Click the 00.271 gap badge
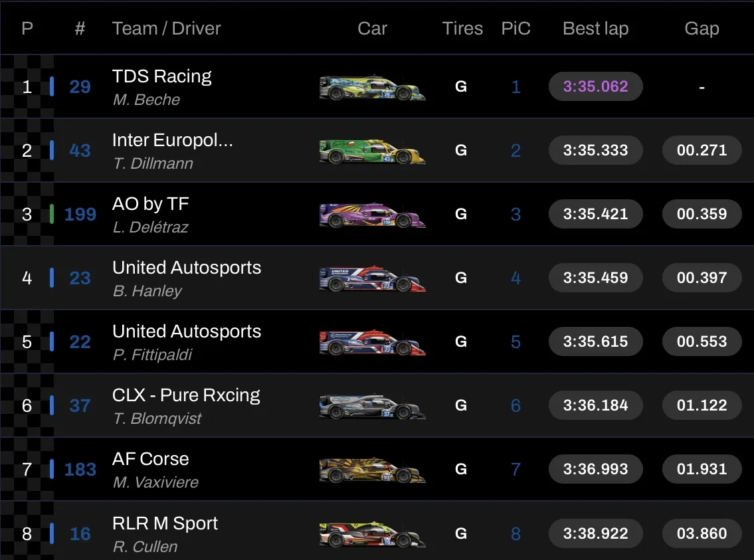Image resolution: width=754 pixels, height=560 pixels. 702,150
